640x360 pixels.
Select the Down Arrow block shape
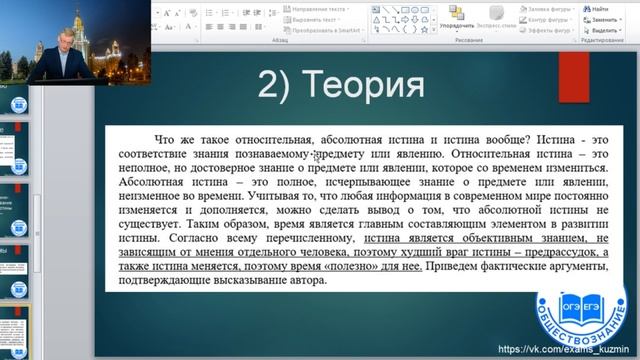tap(415, 20)
